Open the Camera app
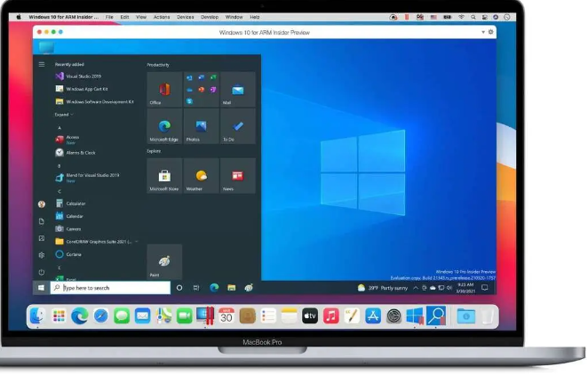The height and width of the screenshot is (375, 588). tap(68, 228)
